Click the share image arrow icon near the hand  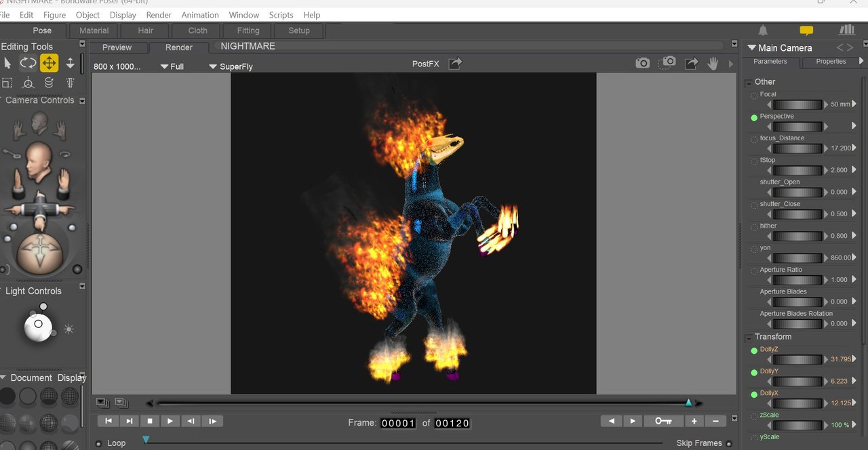691,63
